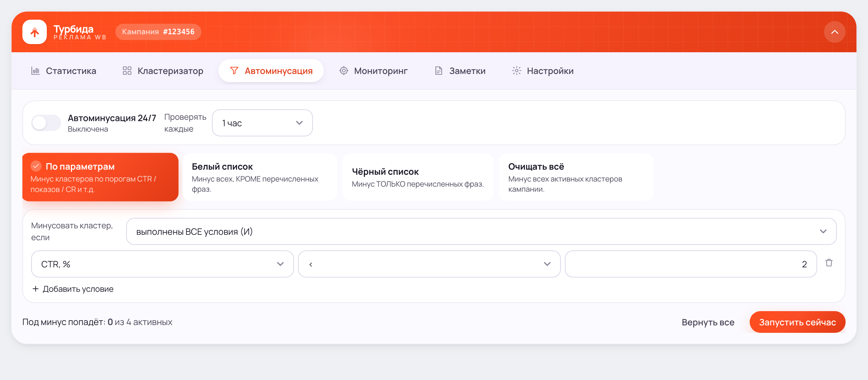The height and width of the screenshot is (380, 868).
Task: Collapse the widget with the header chevron
Action: click(x=834, y=32)
